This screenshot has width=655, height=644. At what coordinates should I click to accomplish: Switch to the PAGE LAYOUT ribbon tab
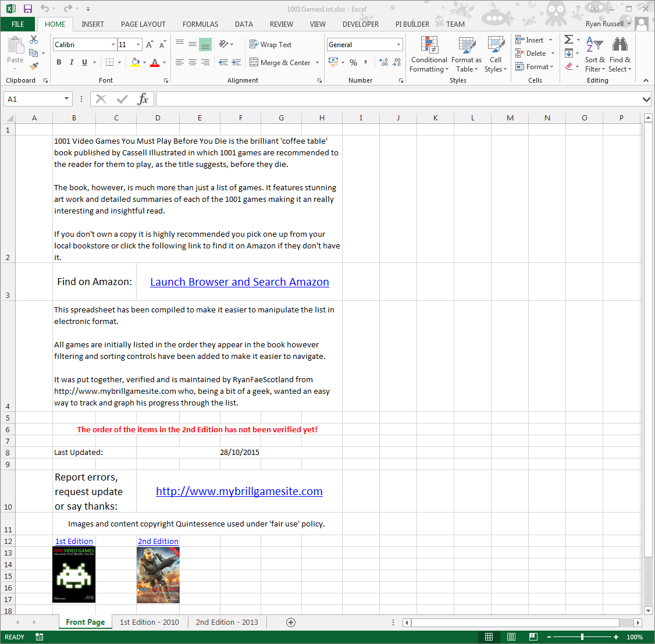click(x=143, y=24)
